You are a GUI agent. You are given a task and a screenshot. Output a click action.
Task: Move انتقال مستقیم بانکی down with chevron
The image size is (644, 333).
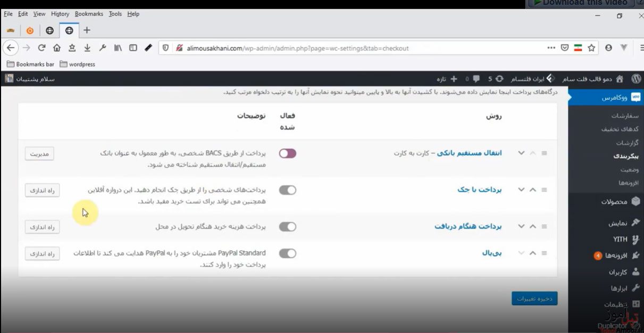(521, 153)
